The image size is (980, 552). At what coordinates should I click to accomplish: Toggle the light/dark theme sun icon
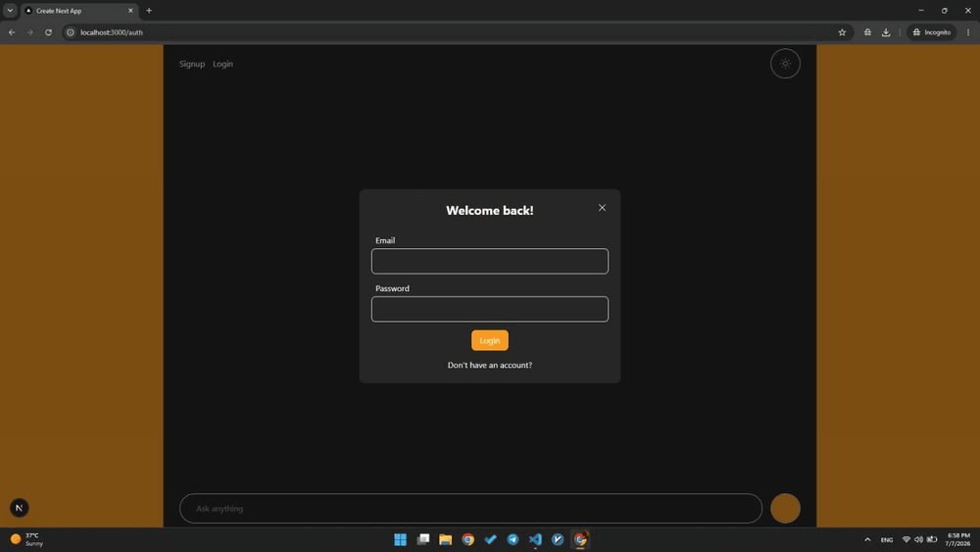[785, 64]
